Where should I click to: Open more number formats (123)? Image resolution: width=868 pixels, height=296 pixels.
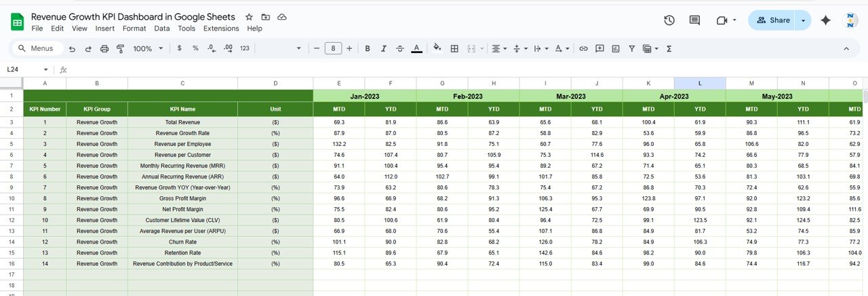[x=245, y=49]
